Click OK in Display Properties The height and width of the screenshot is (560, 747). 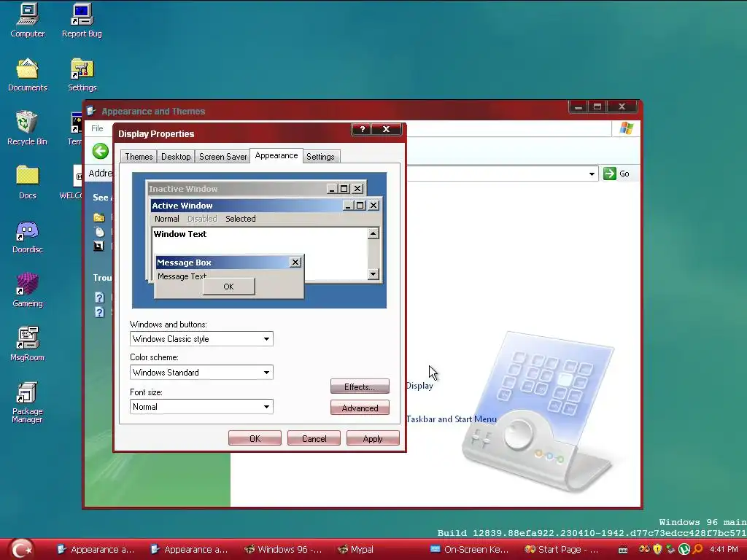(x=255, y=438)
